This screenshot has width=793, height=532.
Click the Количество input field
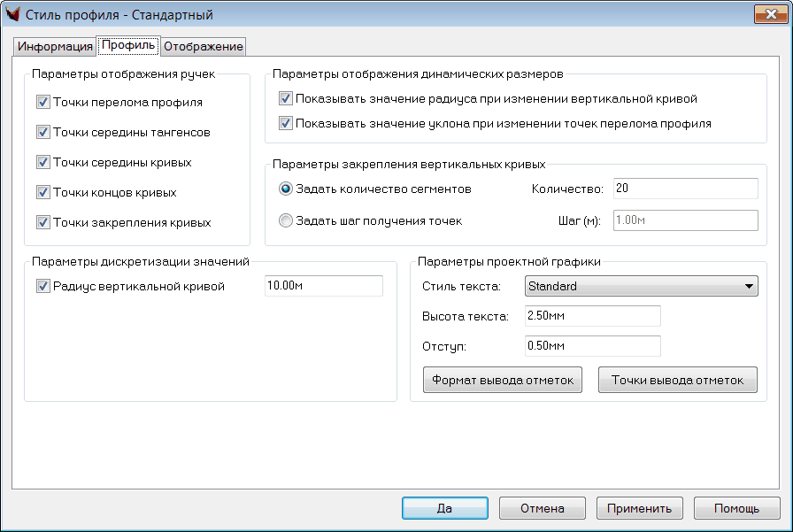point(684,189)
